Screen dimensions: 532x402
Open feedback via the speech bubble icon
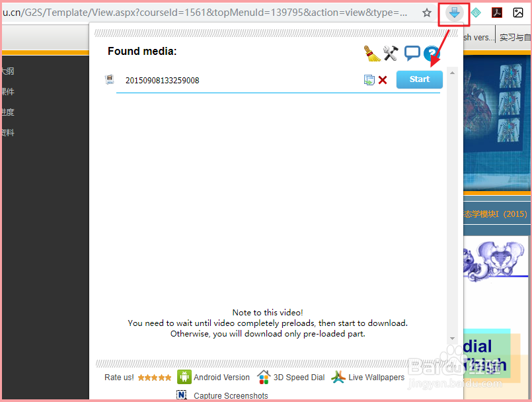click(412, 54)
